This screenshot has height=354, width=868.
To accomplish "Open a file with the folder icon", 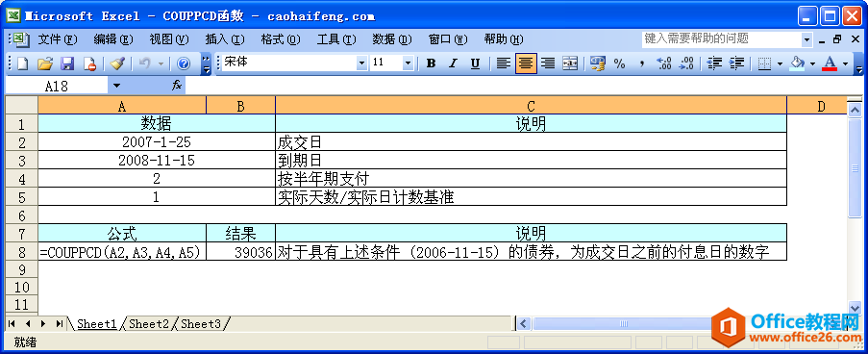I will coord(45,63).
